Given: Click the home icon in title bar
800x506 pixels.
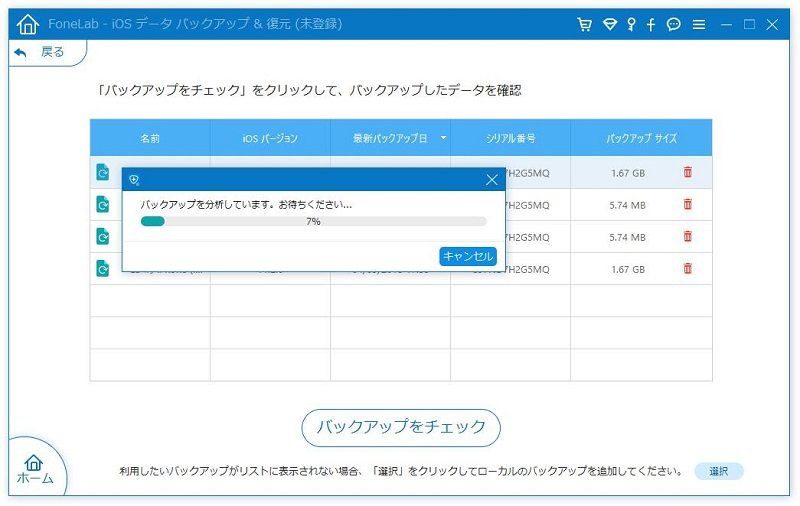Looking at the screenshot, I should [28, 24].
